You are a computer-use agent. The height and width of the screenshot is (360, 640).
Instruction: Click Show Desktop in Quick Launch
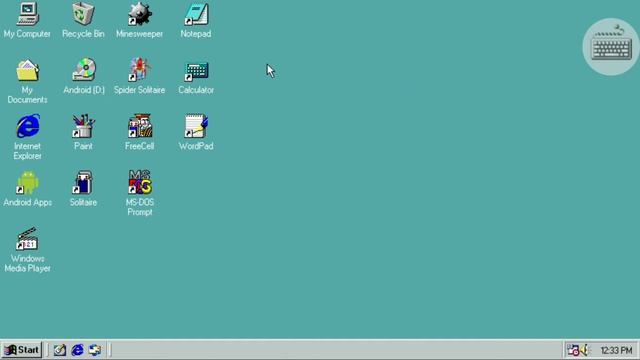point(60,350)
